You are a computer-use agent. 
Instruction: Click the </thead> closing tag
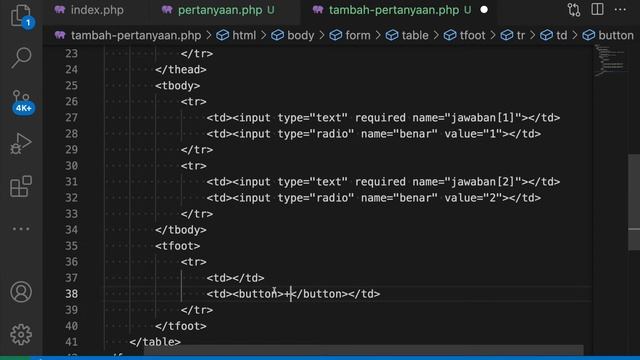[181, 69]
